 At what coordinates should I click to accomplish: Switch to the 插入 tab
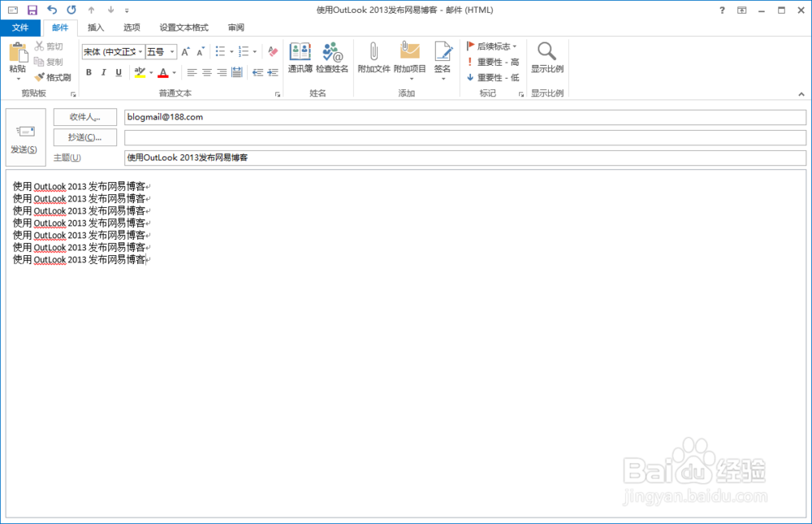coord(96,28)
